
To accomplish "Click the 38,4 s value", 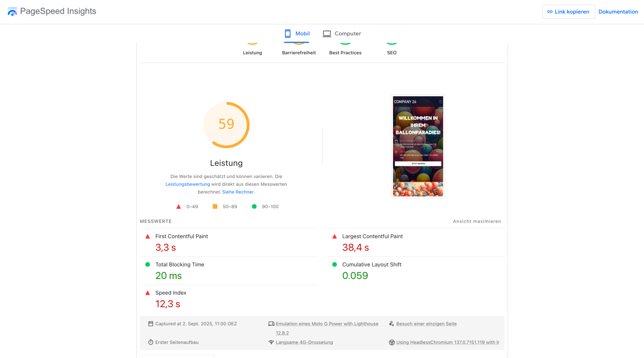I will (x=356, y=247).
